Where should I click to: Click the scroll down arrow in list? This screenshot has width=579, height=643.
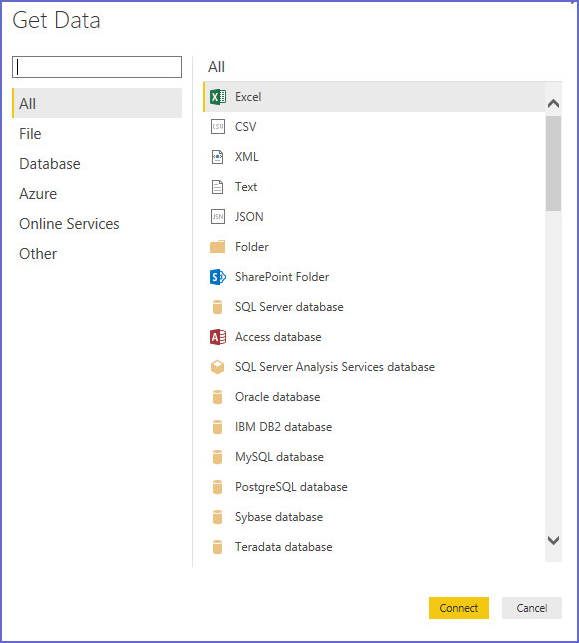(554, 540)
